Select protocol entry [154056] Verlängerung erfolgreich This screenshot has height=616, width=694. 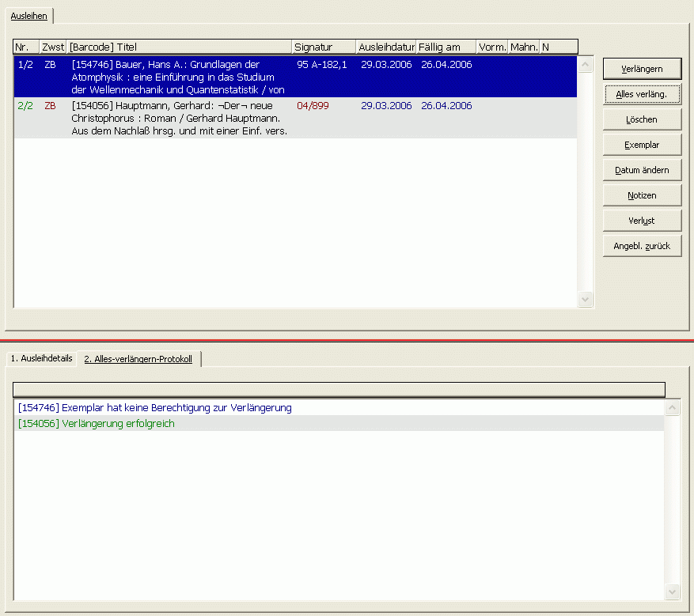pyautogui.click(x=339, y=423)
